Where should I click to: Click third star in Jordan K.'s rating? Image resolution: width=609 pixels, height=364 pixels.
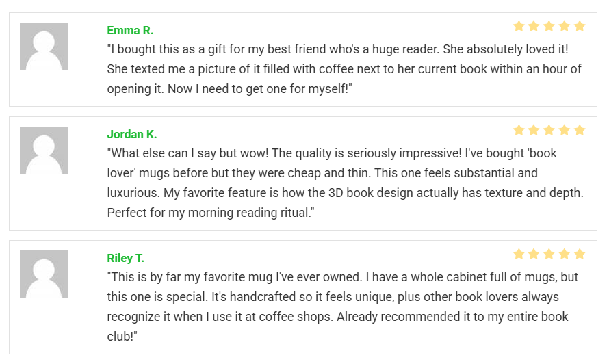[x=549, y=130]
